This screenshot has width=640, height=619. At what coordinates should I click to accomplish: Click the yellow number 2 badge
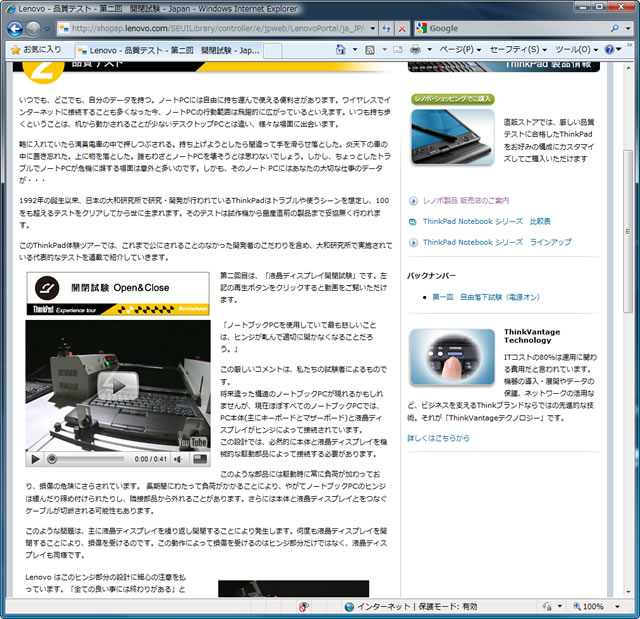tap(43, 72)
